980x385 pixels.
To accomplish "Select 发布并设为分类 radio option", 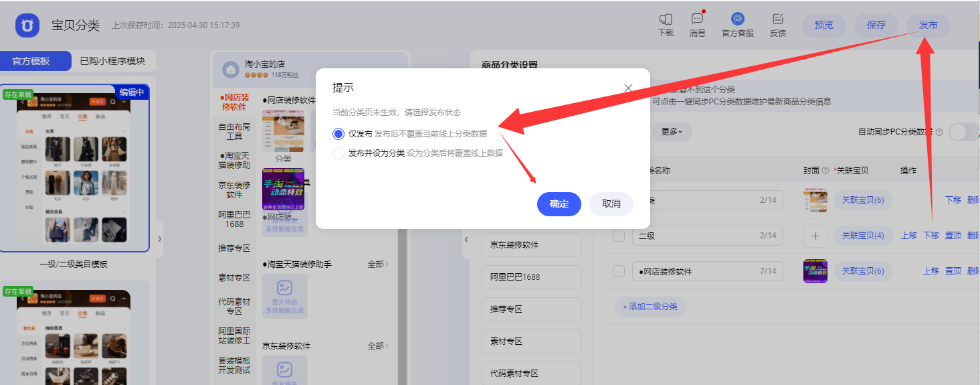I will pos(338,153).
